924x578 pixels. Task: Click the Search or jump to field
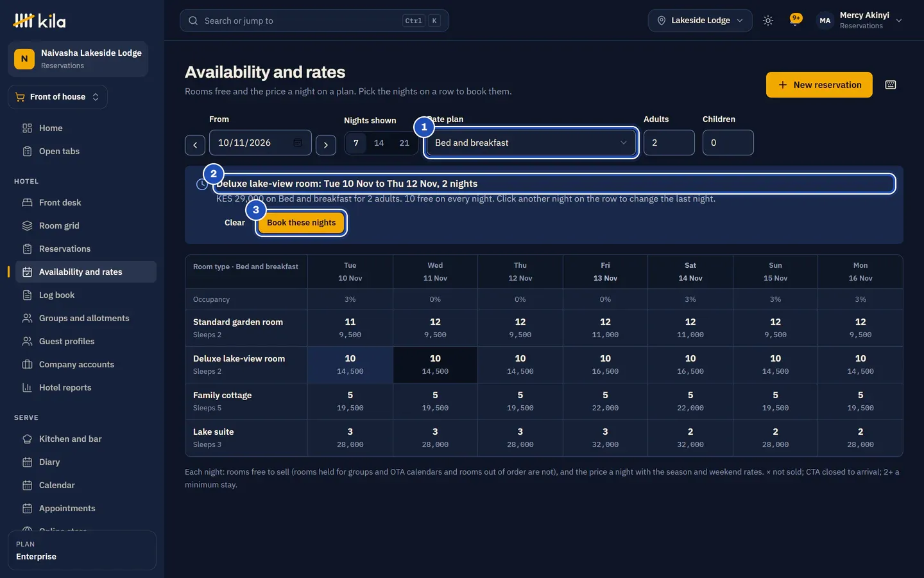pyautogui.click(x=314, y=21)
